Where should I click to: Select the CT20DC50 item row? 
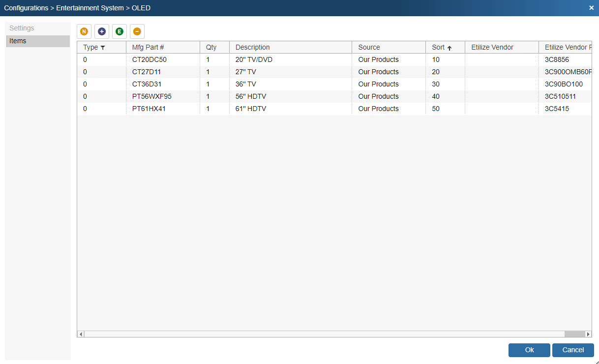coord(150,60)
